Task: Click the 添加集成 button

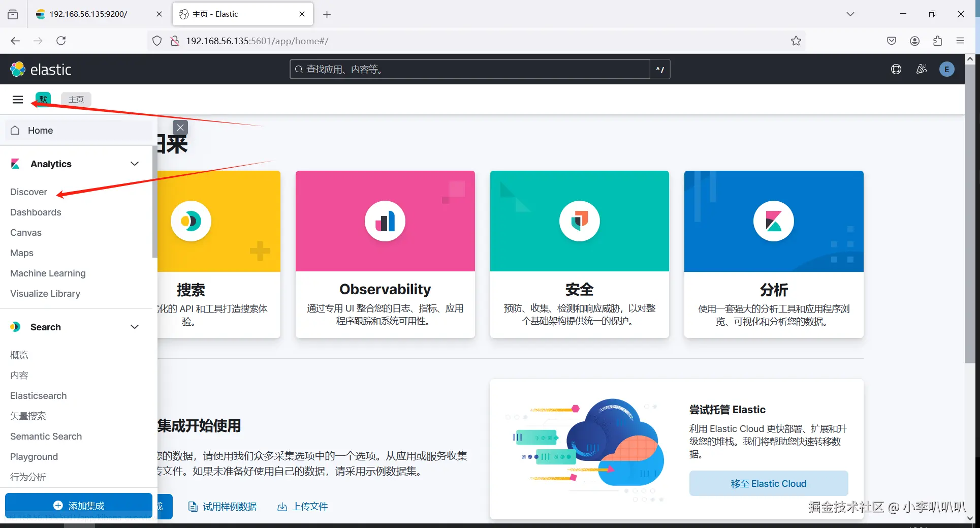Action: pos(79,506)
